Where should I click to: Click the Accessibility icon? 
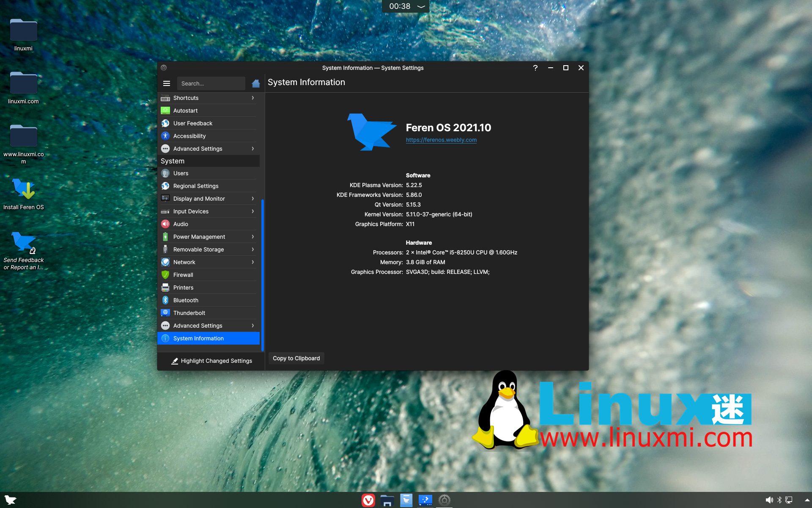pos(165,136)
